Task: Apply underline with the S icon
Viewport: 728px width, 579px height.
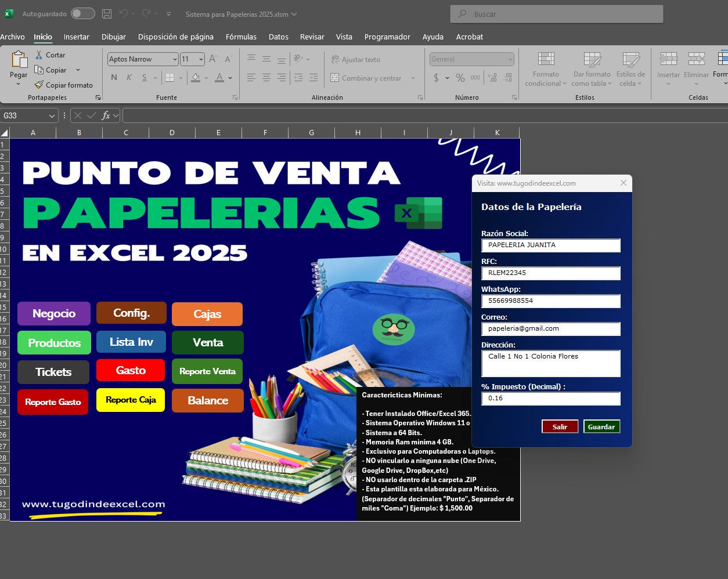Action: [x=144, y=78]
